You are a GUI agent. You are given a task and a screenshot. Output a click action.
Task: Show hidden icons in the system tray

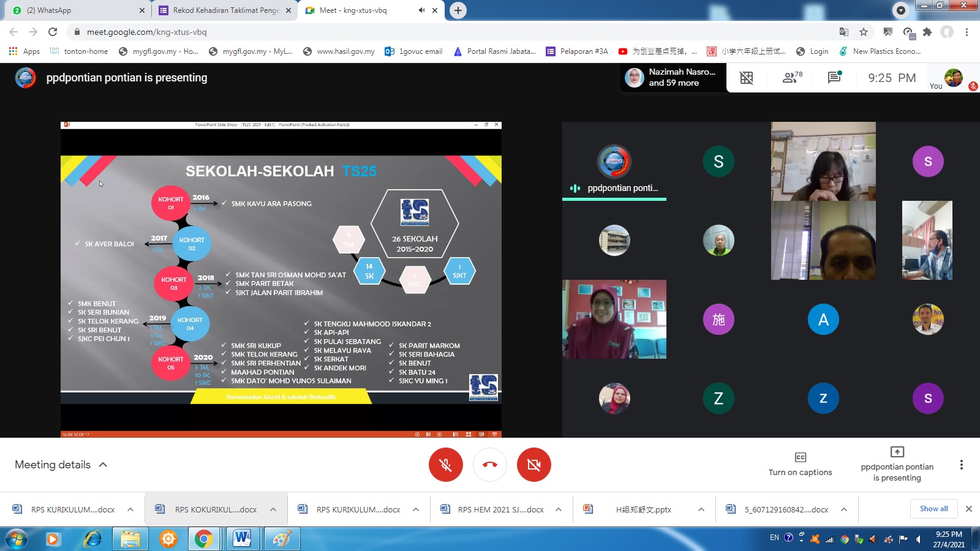(802, 539)
